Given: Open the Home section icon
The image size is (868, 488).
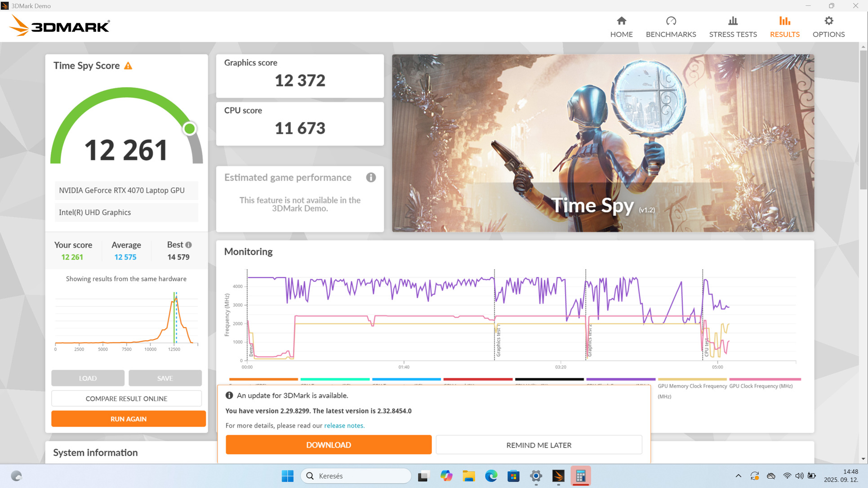Looking at the screenshot, I should 621,21.
